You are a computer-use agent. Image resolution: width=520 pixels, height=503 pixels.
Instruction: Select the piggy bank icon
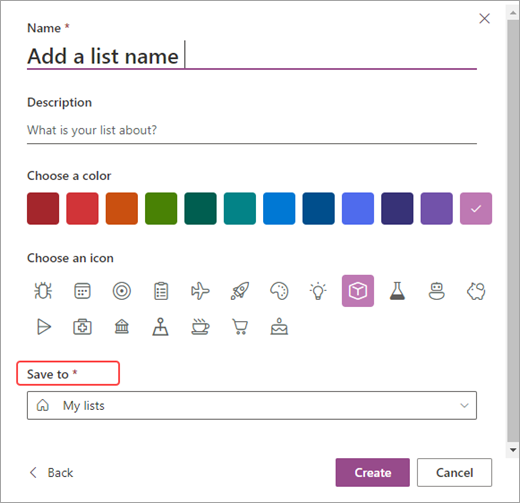[x=476, y=291]
